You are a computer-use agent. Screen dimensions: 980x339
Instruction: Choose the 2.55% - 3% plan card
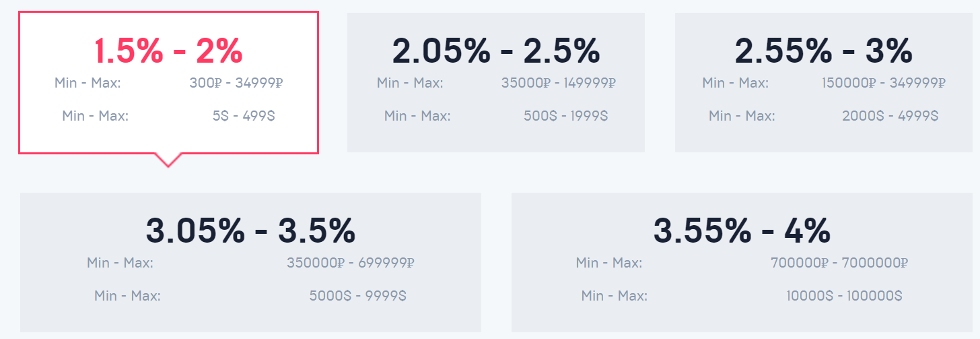[824, 82]
